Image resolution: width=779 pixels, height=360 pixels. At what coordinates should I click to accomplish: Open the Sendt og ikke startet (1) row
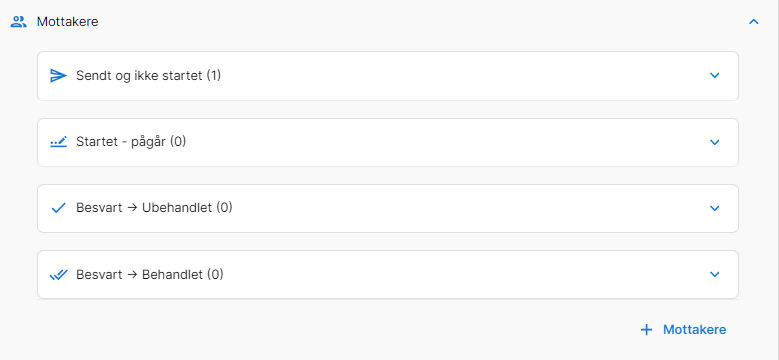coord(388,76)
